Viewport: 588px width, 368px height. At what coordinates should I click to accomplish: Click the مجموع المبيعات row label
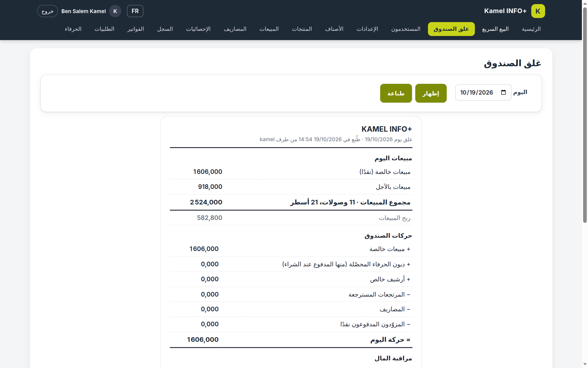point(350,202)
